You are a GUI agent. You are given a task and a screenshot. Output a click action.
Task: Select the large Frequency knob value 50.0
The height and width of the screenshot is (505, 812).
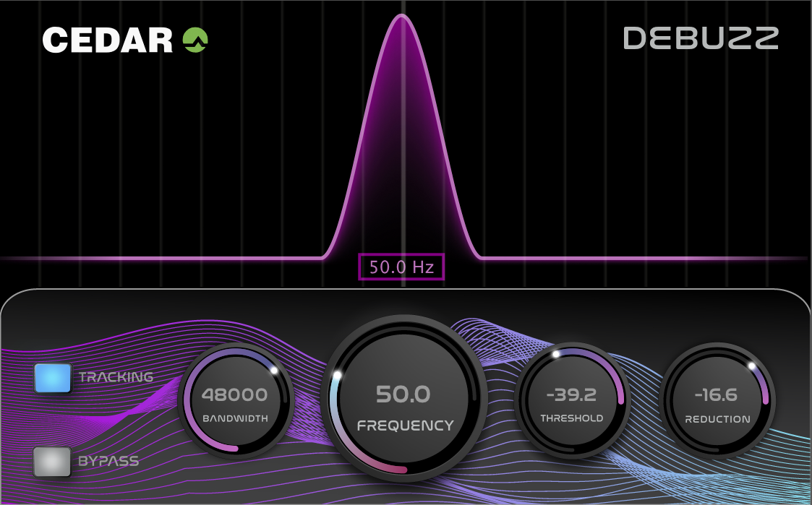[403, 394]
